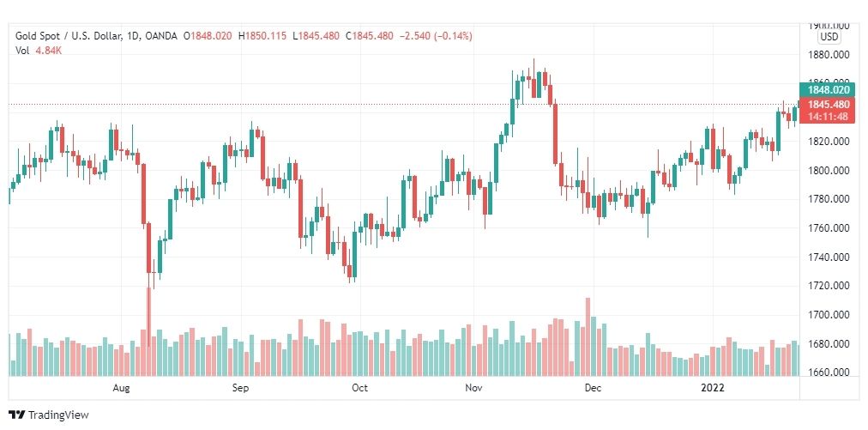Click the Dec label on time axis
This screenshot has width=868, height=430.
pos(593,388)
